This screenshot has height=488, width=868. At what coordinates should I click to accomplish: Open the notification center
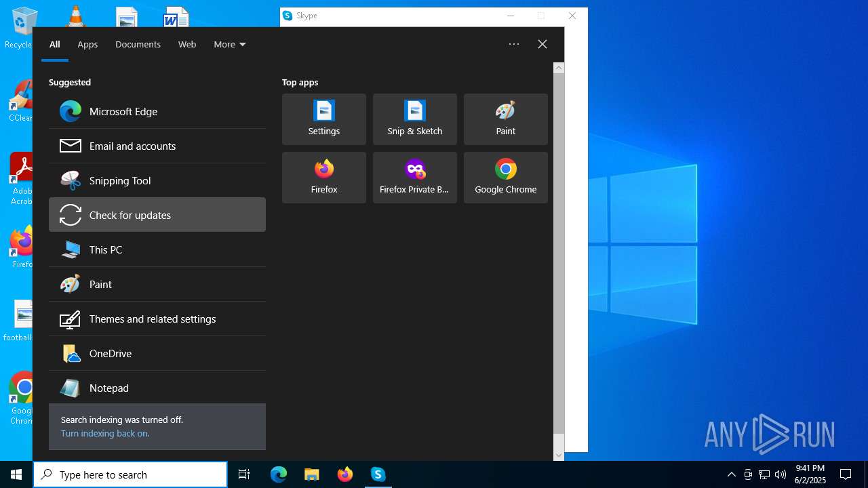[x=846, y=474]
